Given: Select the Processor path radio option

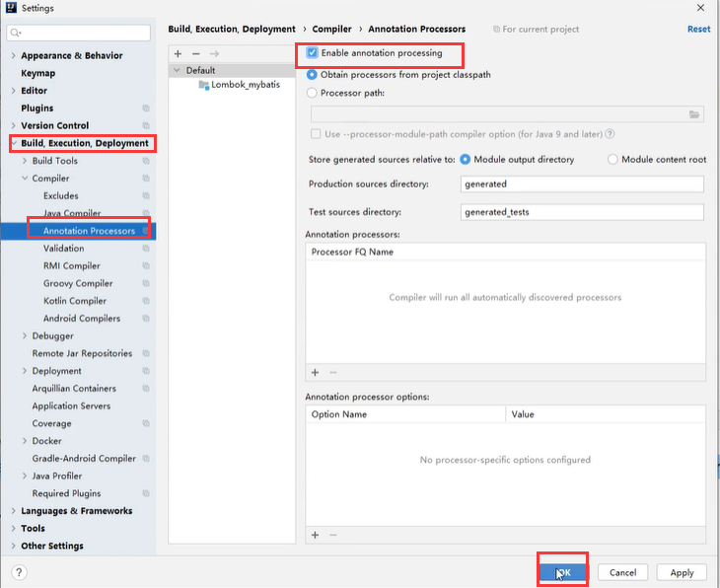Looking at the screenshot, I should (312, 93).
